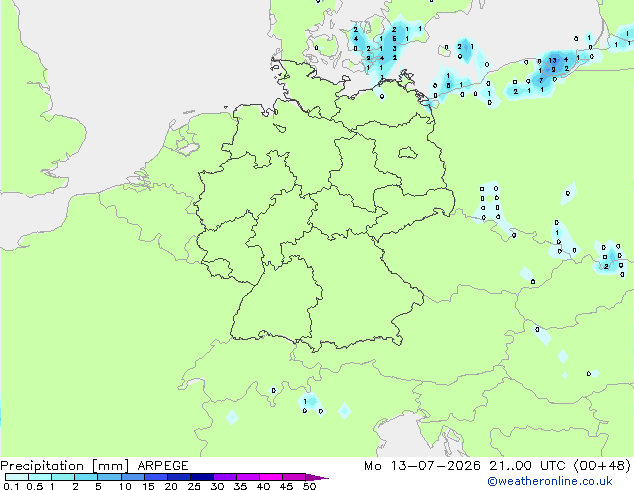Click the 40–45 mm magenta legend swatch
This screenshot has height=490, width=634.
[271, 477]
